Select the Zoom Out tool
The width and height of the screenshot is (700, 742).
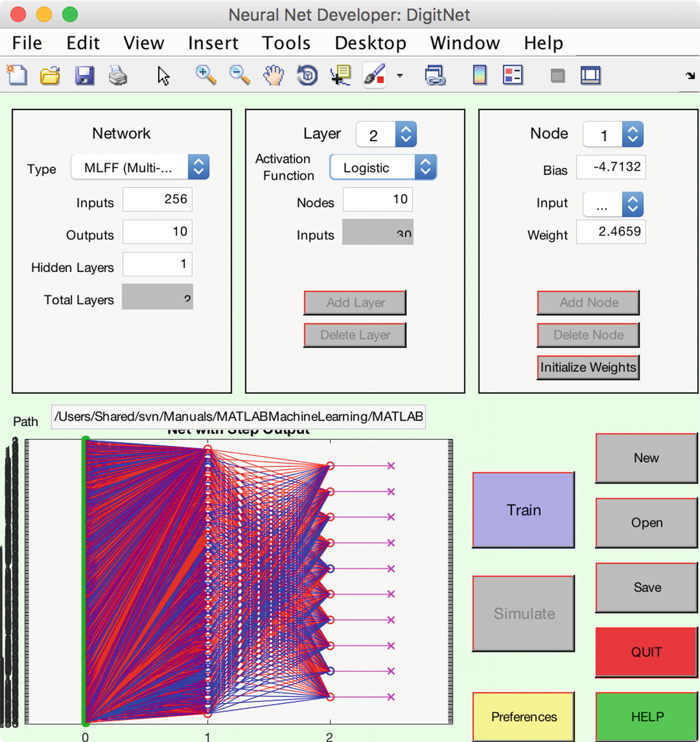tap(238, 75)
